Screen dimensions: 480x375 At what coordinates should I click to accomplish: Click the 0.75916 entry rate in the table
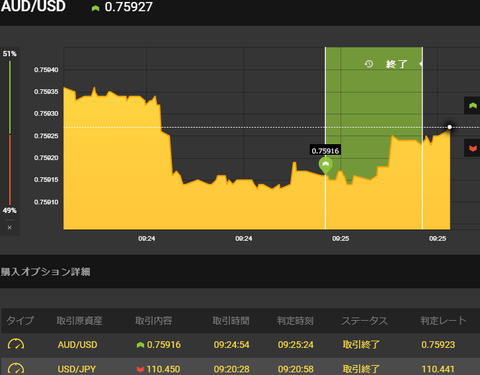(164, 344)
